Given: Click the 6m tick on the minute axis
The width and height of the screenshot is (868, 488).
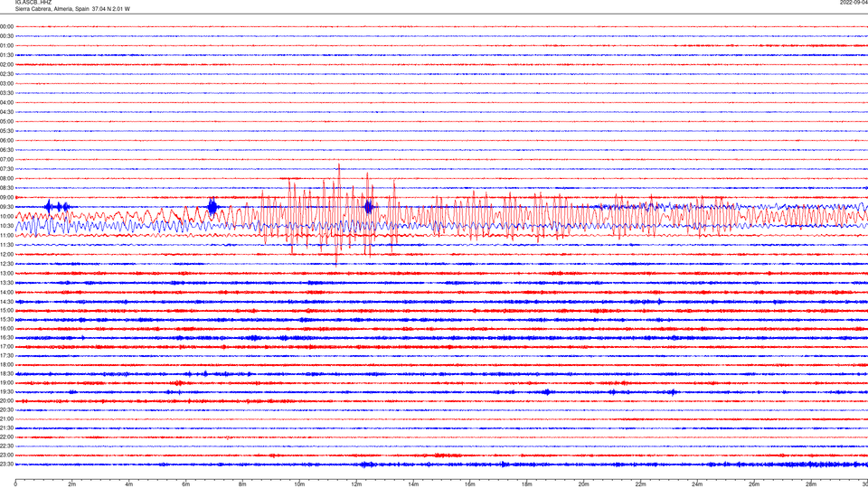Looking at the screenshot, I should [186, 484].
